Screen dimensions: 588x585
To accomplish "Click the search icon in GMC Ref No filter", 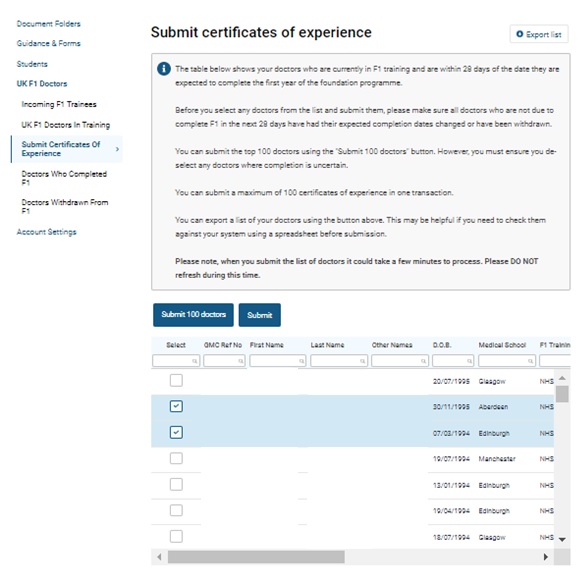I will (x=240, y=361).
